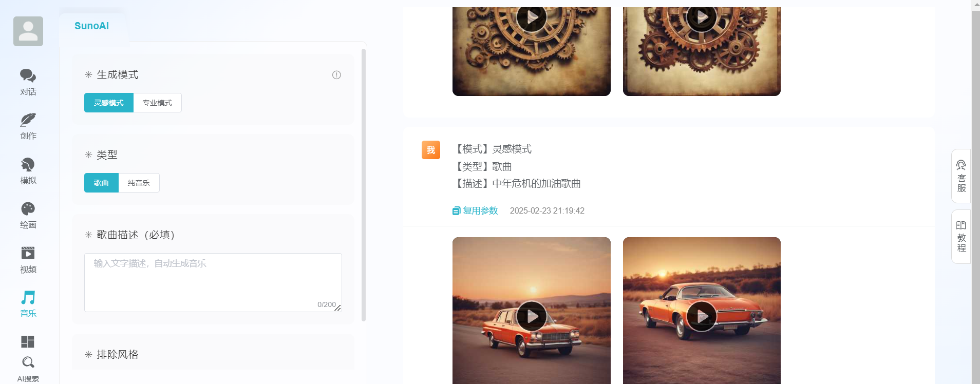The height and width of the screenshot is (384, 980).
Task: Play the left orange car song
Action: point(532,316)
